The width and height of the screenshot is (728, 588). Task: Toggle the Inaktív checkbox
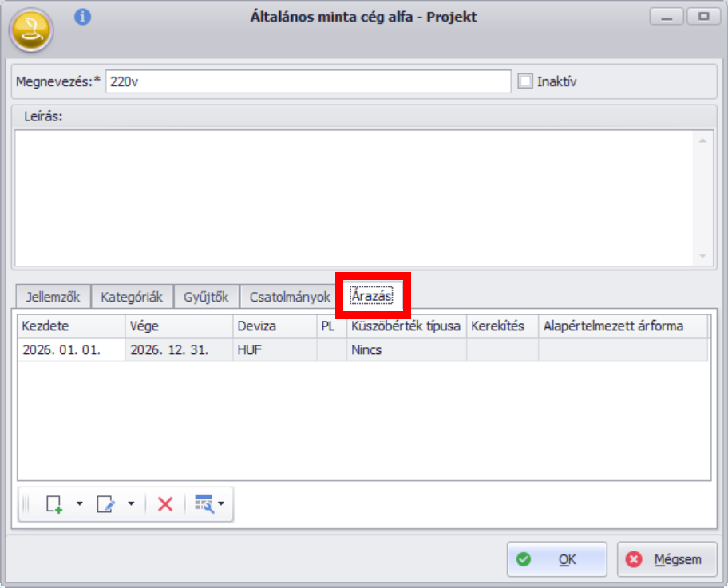[525, 81]
